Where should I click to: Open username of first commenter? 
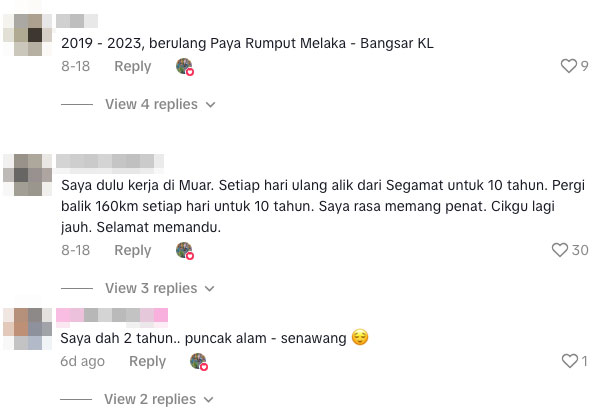[77, 21]
